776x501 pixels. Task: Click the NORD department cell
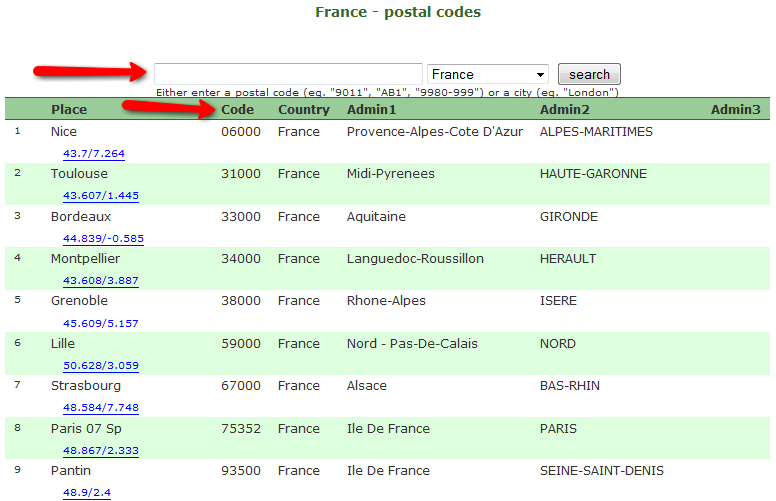(x=558, y=344)
